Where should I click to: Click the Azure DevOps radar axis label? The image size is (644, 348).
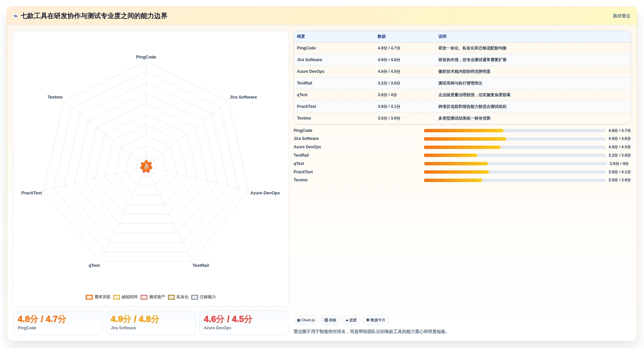pyautogui.click(x=265, y=193)
